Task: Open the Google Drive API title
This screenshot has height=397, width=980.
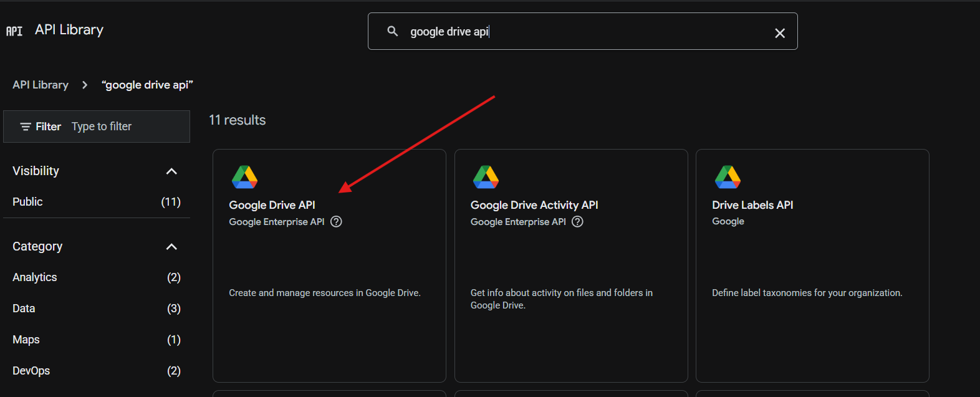Action: point(272,205)
